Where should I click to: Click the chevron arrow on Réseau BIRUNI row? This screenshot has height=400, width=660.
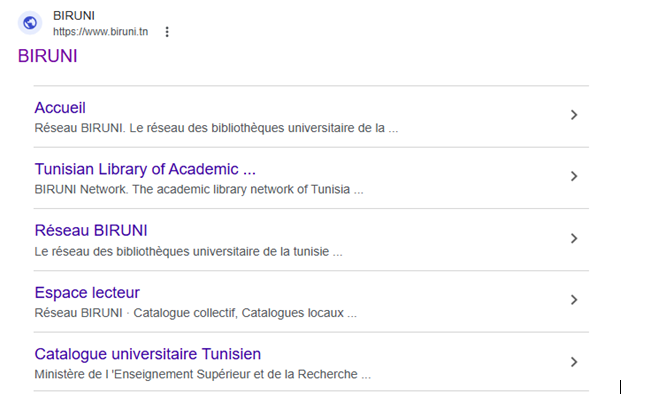coord(574,239)
